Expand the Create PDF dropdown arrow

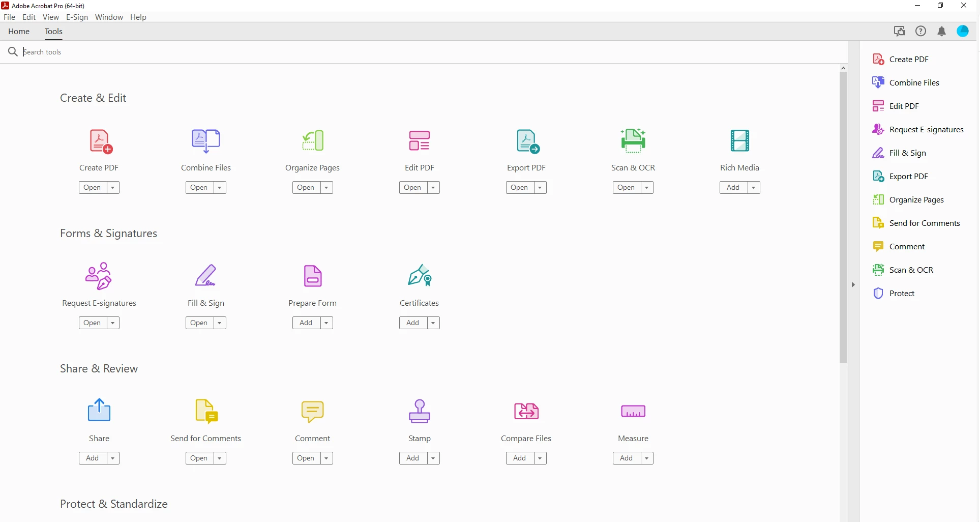tap(113, 188)
